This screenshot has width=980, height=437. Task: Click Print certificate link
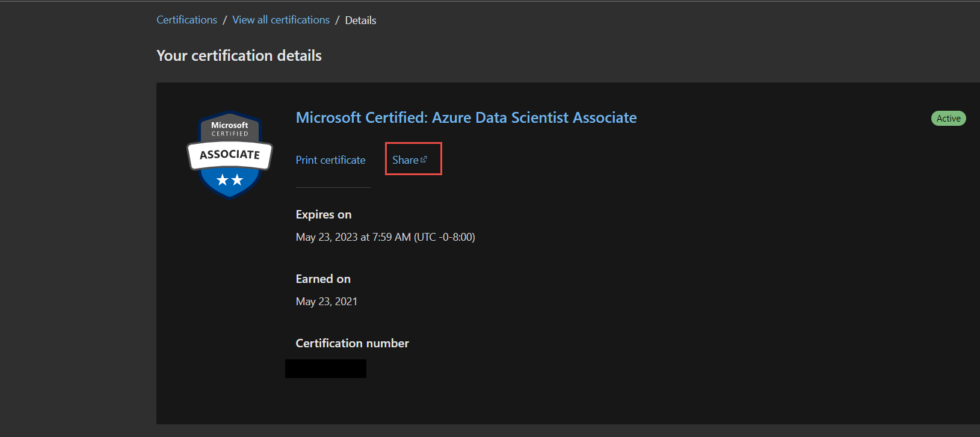point(330,160)
